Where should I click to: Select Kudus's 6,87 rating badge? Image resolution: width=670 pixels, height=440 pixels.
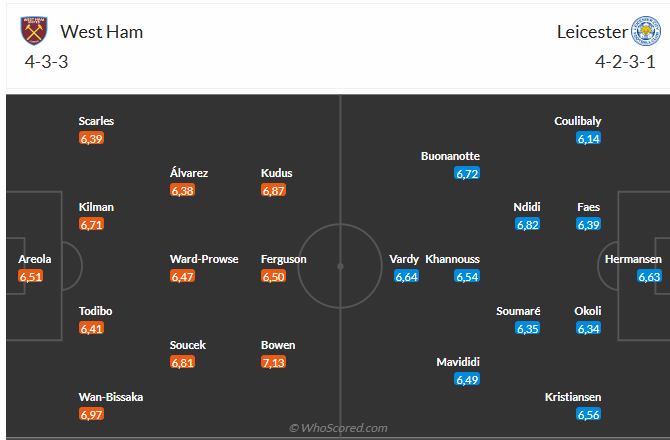tap(273, 190)
